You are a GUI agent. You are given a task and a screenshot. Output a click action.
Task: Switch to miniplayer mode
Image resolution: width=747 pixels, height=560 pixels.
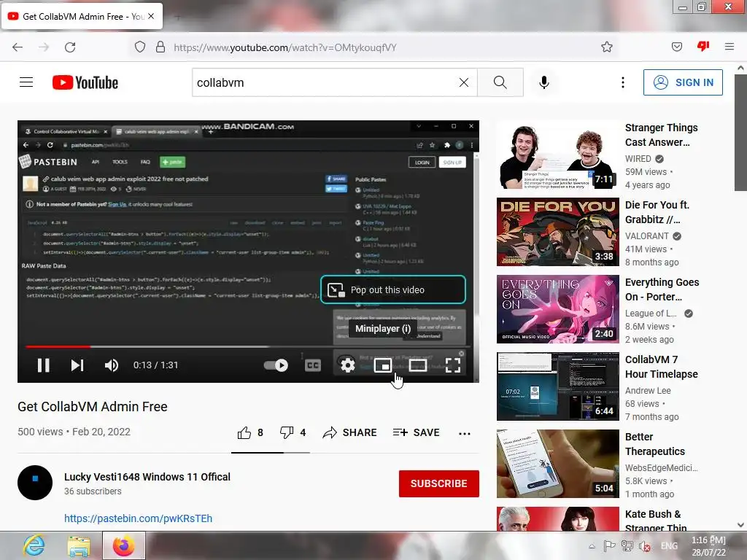(x=382, y=365)
